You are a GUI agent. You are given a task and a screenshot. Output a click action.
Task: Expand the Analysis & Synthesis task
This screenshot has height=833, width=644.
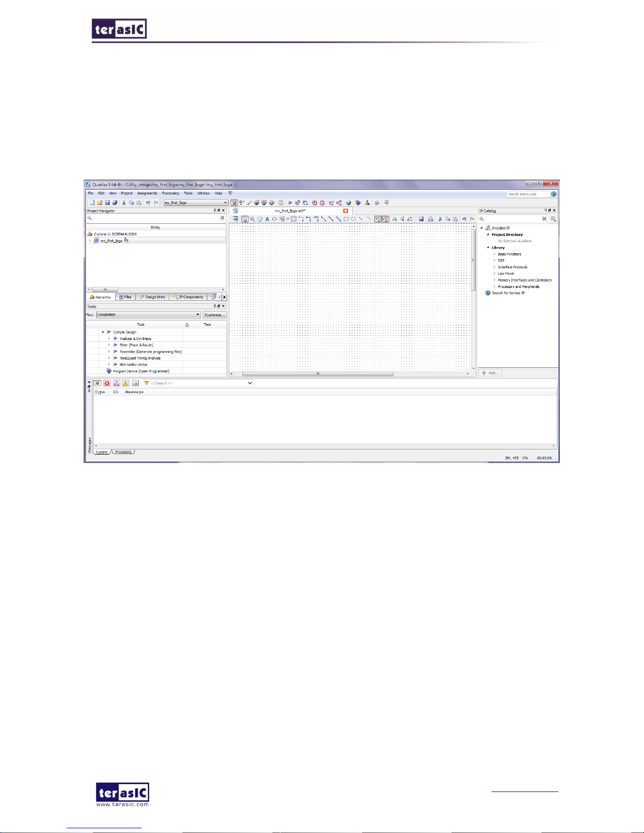tap(109, 338)
